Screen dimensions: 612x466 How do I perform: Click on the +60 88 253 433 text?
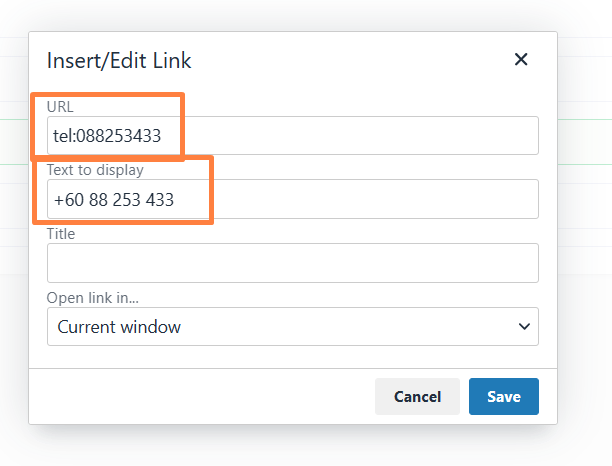click(114, 200)
